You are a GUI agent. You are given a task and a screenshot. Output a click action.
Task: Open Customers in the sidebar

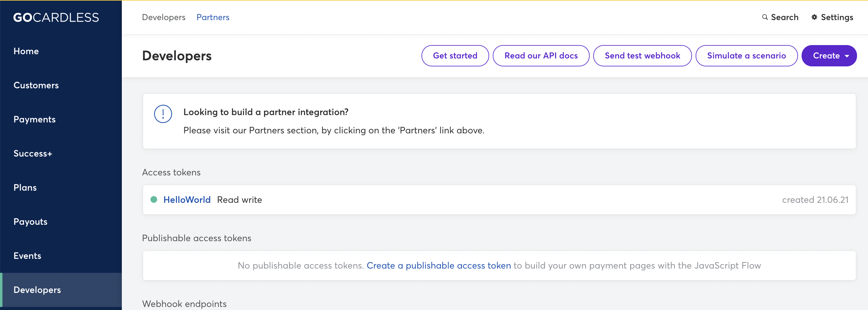36,85
